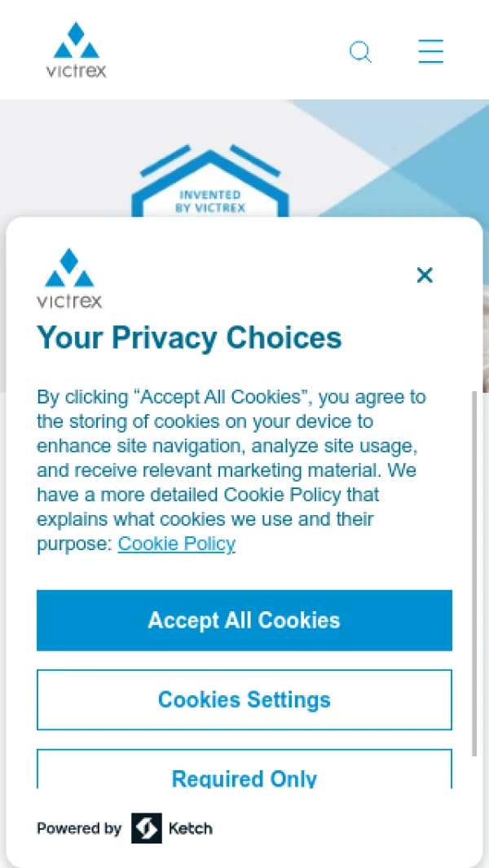489x868 pixels.
Task: Click the Victrex triangles logo inside privacy dialog
Action: (x=69, y=268)
